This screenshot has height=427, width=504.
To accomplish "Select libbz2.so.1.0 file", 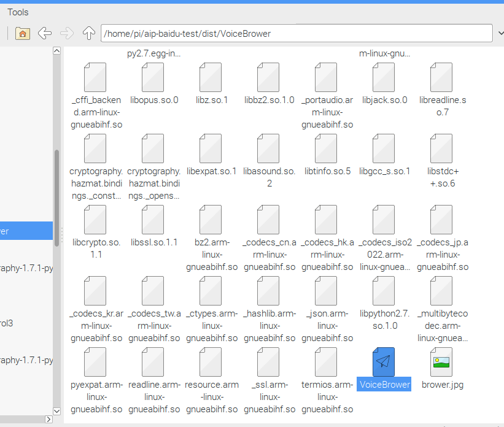I will click(269, 84).
